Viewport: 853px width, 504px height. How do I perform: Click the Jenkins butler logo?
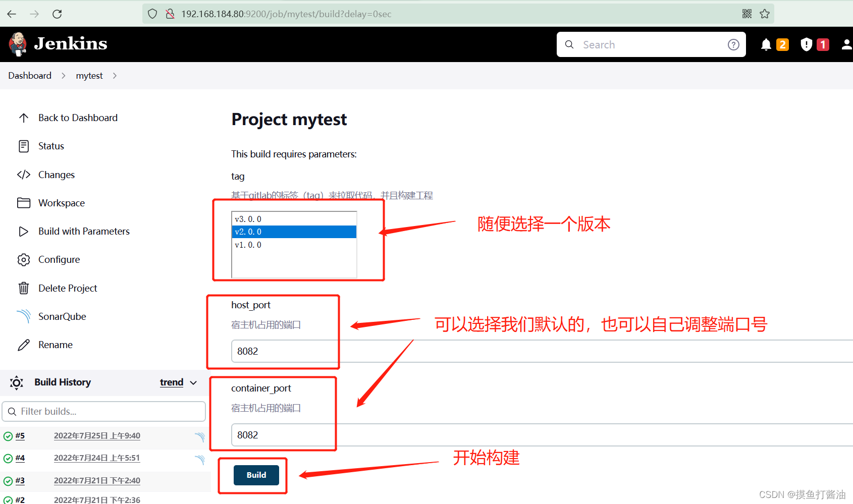click(18, 44)
